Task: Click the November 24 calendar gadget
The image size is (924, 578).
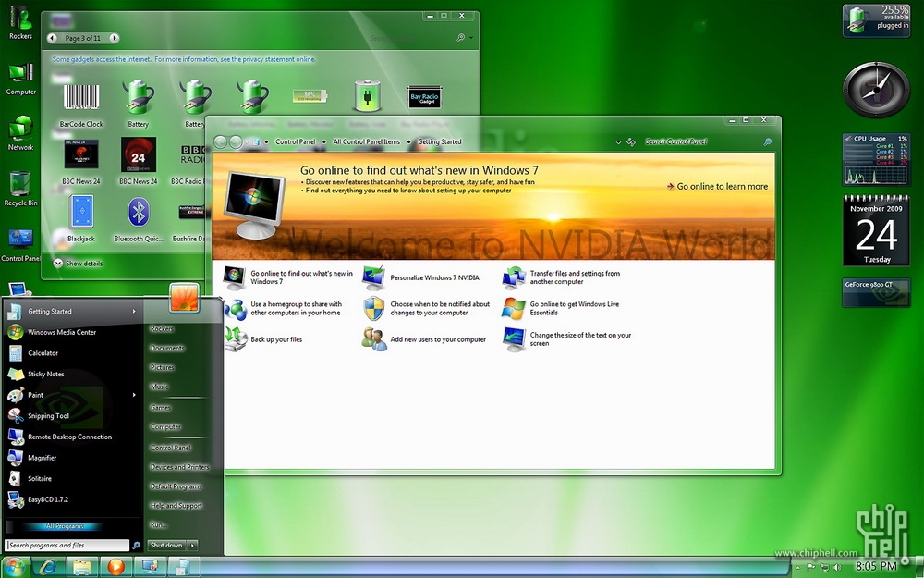Action: tap(876, 231)
